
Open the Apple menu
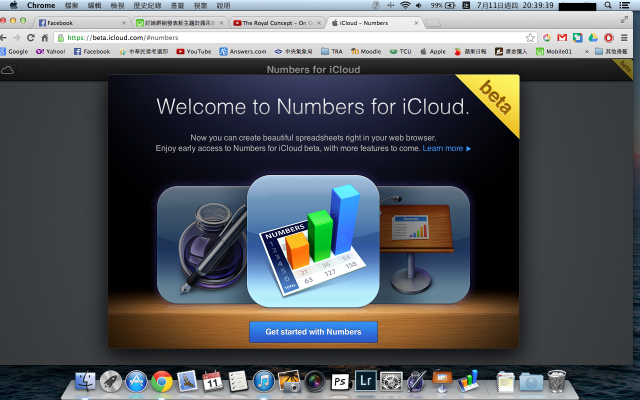[x=13, y=5]
